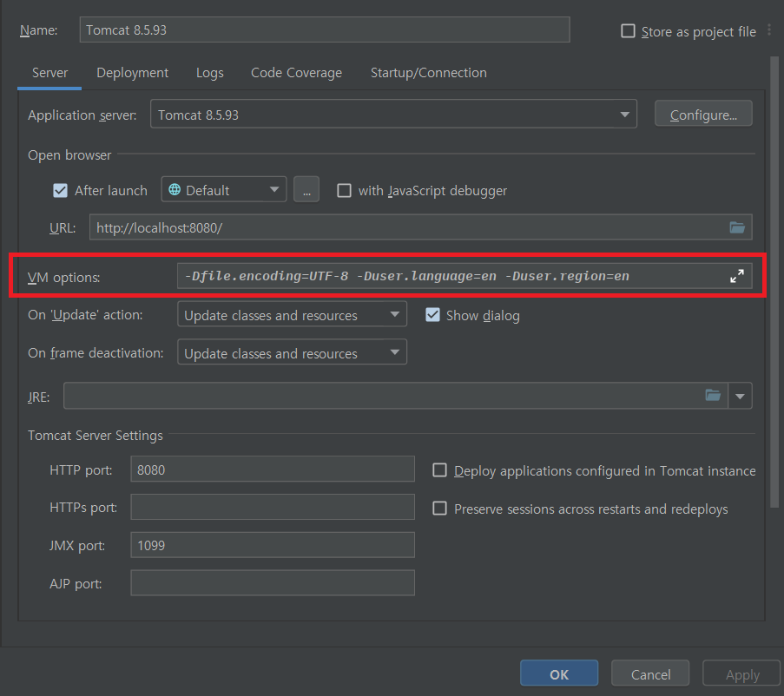Viewport: 784px width, 696px height.
Task: Click the URL input field
Action: click(x=420, y=228)
